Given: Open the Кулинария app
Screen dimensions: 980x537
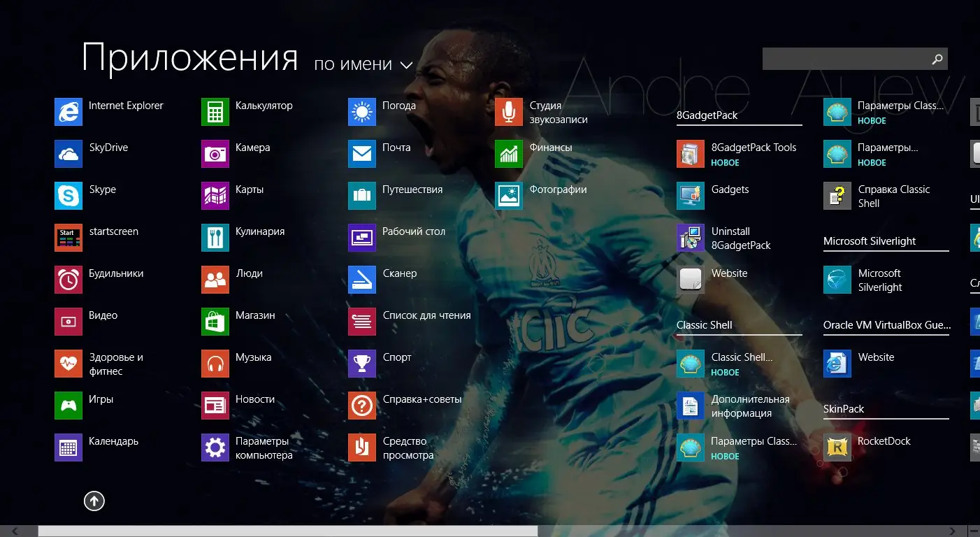Looking at the screenshot, I should (243, 238).
